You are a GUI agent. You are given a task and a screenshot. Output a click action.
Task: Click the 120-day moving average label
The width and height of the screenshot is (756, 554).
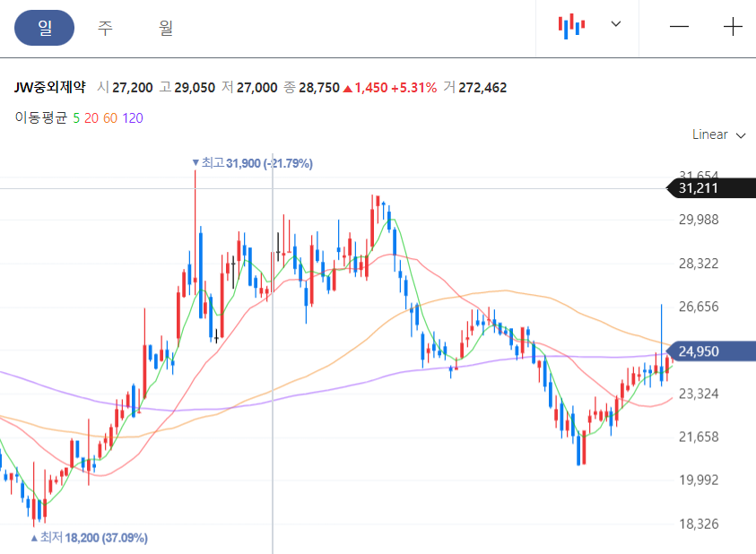click(133, 118)
